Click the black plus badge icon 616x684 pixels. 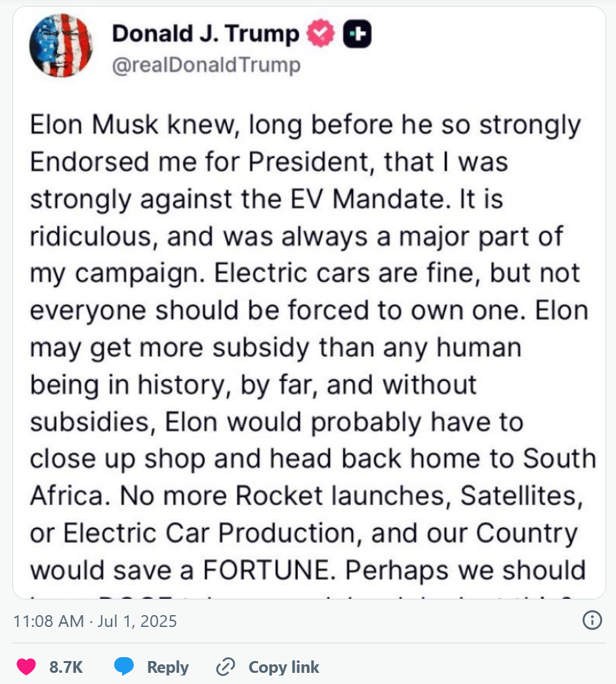click(x=357, y=33)
